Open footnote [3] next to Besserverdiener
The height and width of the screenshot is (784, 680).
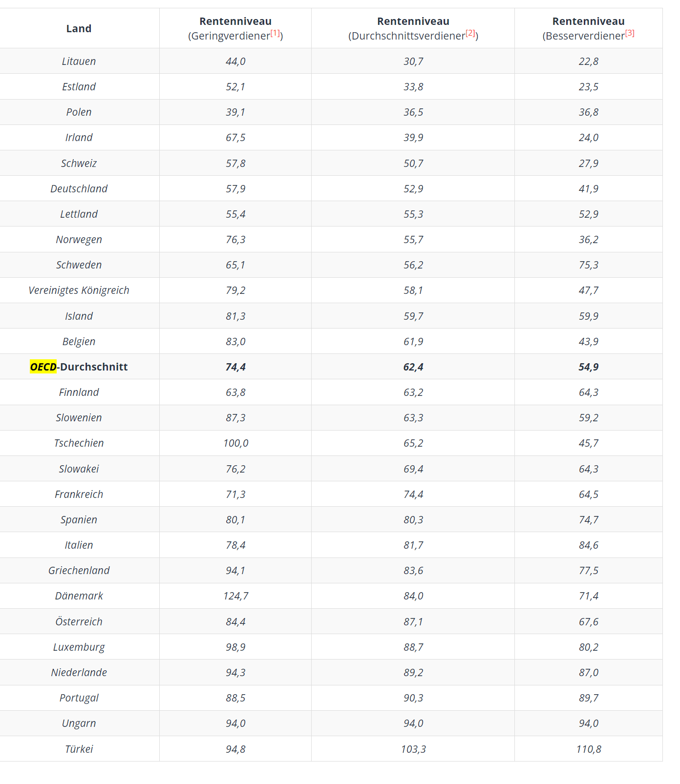pyautogui.click(x=630, y=33)
